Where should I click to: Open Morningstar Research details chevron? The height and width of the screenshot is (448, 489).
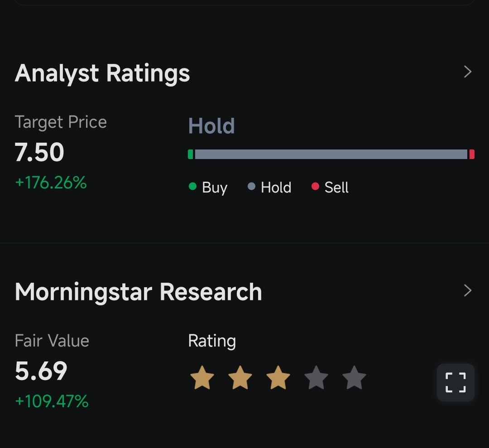[467, 290]
